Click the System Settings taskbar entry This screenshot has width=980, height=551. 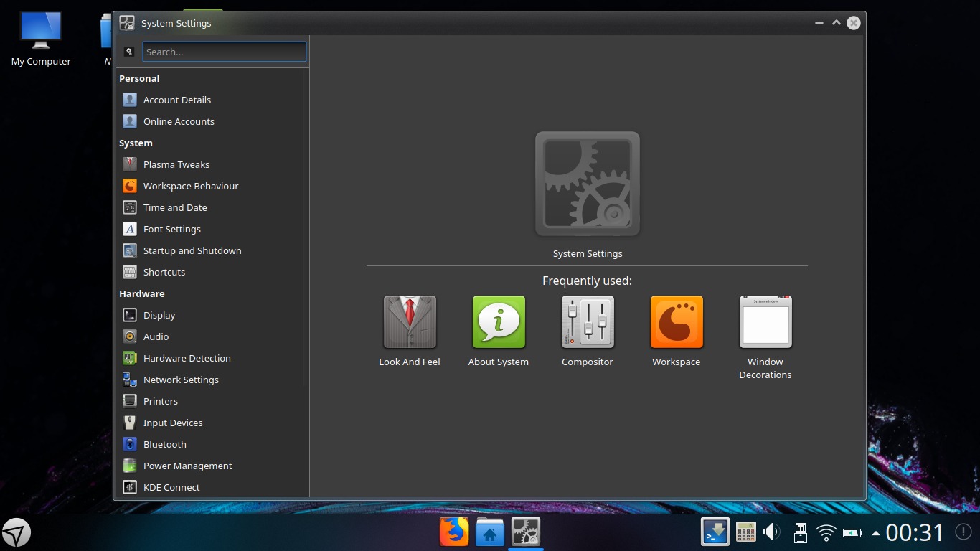click(526, 532)
